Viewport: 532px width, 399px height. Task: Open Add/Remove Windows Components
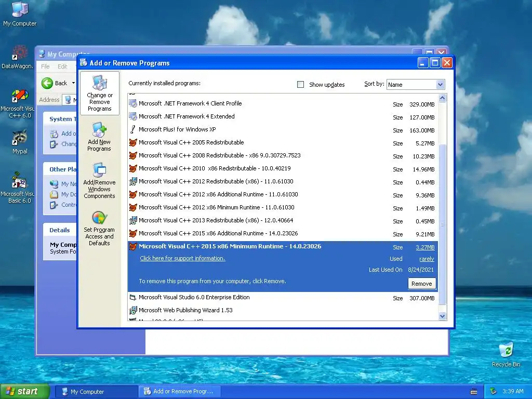(99, 180)
